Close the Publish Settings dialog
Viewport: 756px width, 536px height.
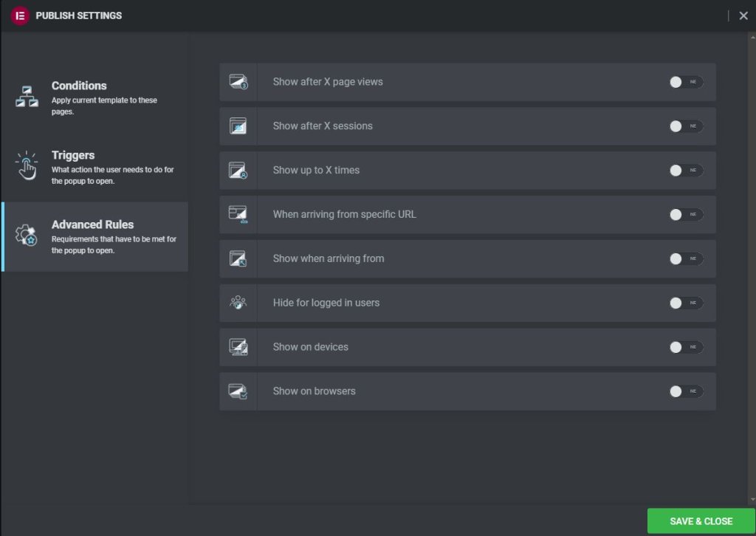point(743,16)
